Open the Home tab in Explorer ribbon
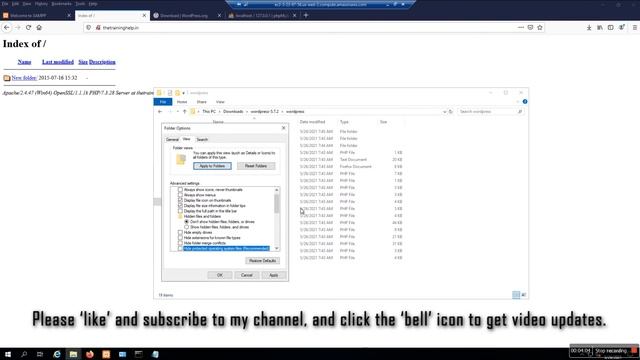Image resolution: width=640 pixels, height=360 pixels. [x=182, y=102]
